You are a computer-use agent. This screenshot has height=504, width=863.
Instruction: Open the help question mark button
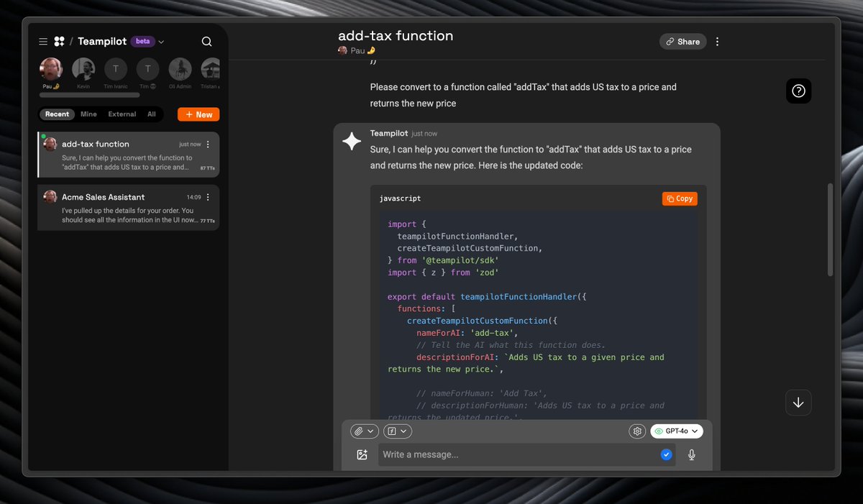tap(798, 91)
